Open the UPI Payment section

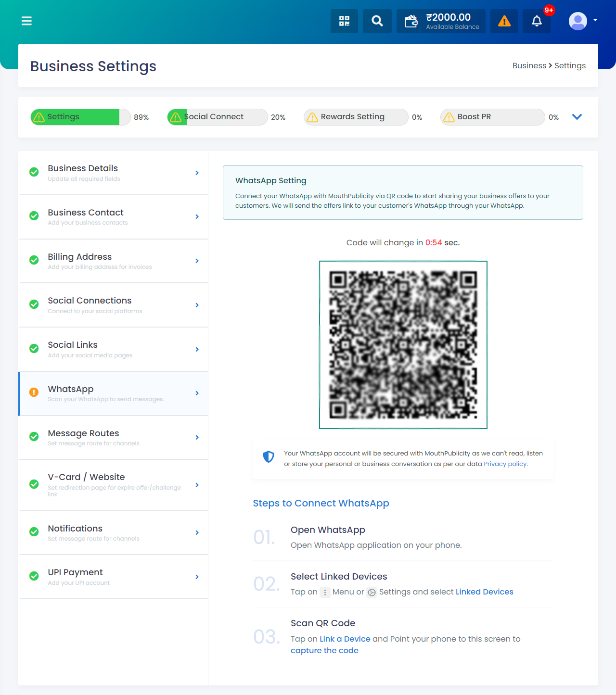[x=114, y=577]
